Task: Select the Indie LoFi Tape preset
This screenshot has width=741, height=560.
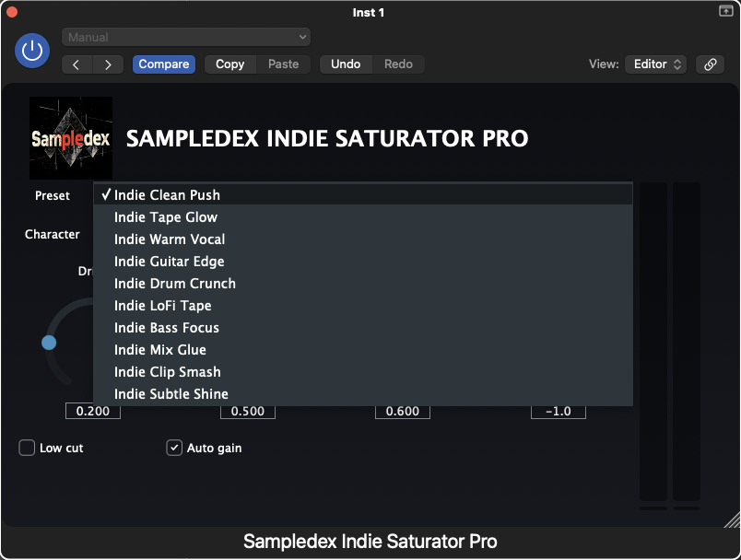Action: (163, 305)
